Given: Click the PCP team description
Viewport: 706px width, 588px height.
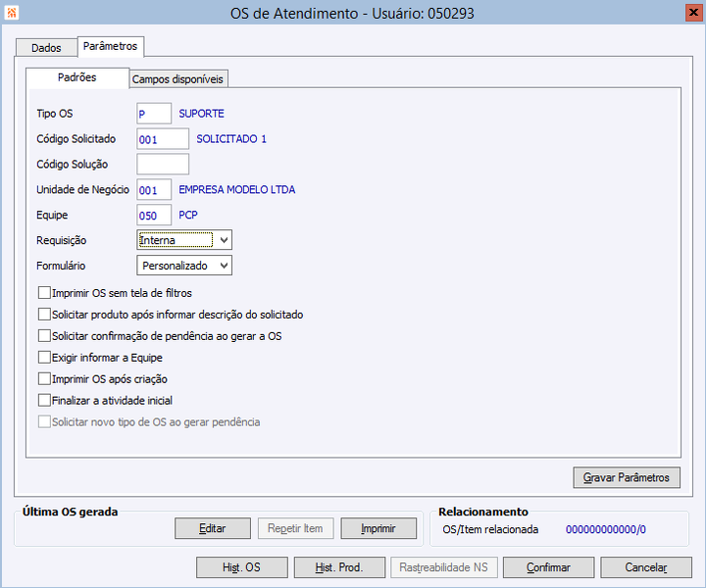Looking at the screenshot, I should coord(188,215).
